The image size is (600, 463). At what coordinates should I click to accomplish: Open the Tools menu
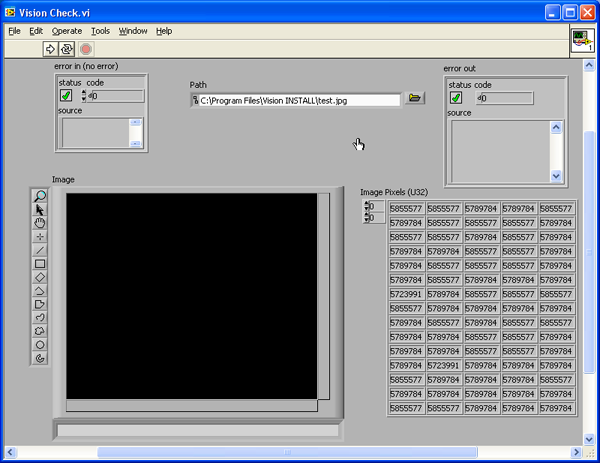[100, 31]
